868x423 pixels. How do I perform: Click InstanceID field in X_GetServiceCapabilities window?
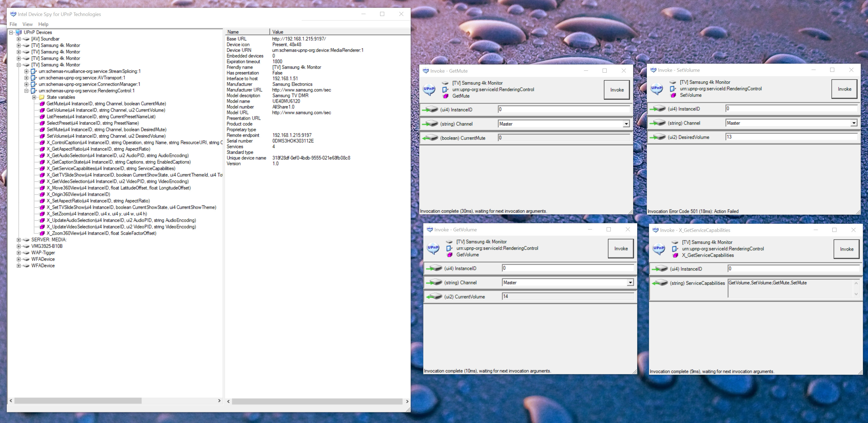pos(793,269)
